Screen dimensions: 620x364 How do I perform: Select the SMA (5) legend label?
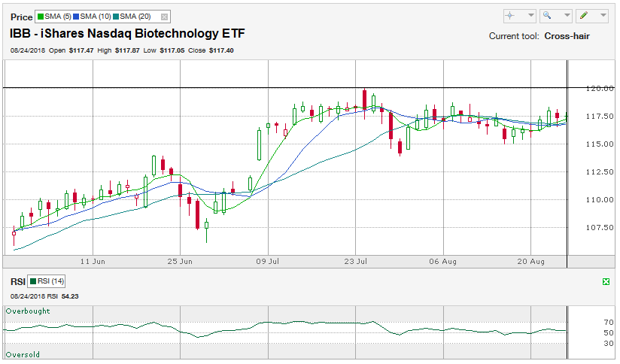coord(58,17)
